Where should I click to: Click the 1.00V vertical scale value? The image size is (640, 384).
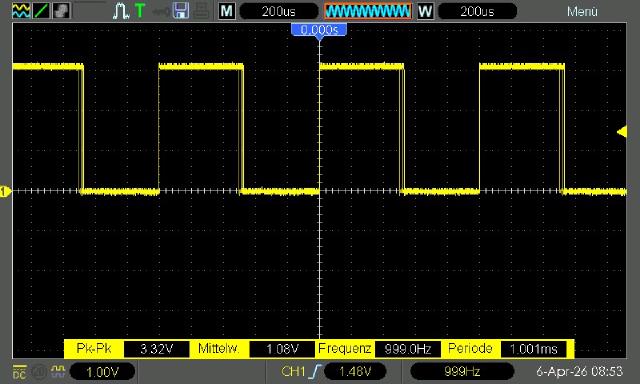coord(102,372)
